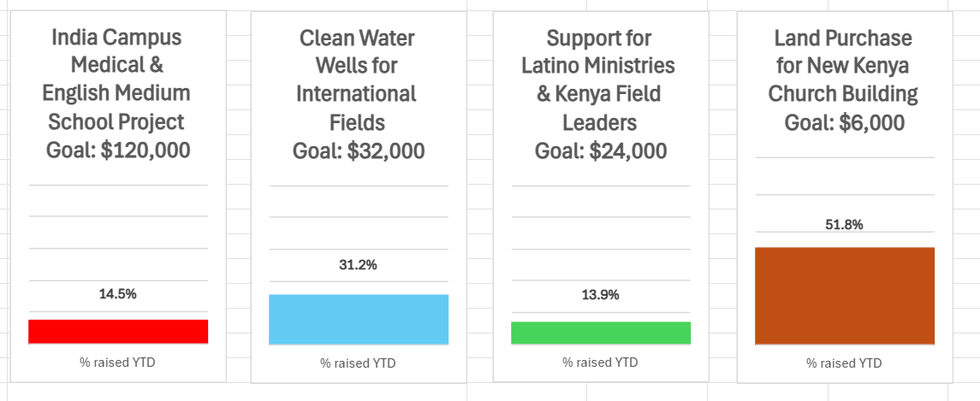
Task: Select the India Campus chart title
Action: 118,94
